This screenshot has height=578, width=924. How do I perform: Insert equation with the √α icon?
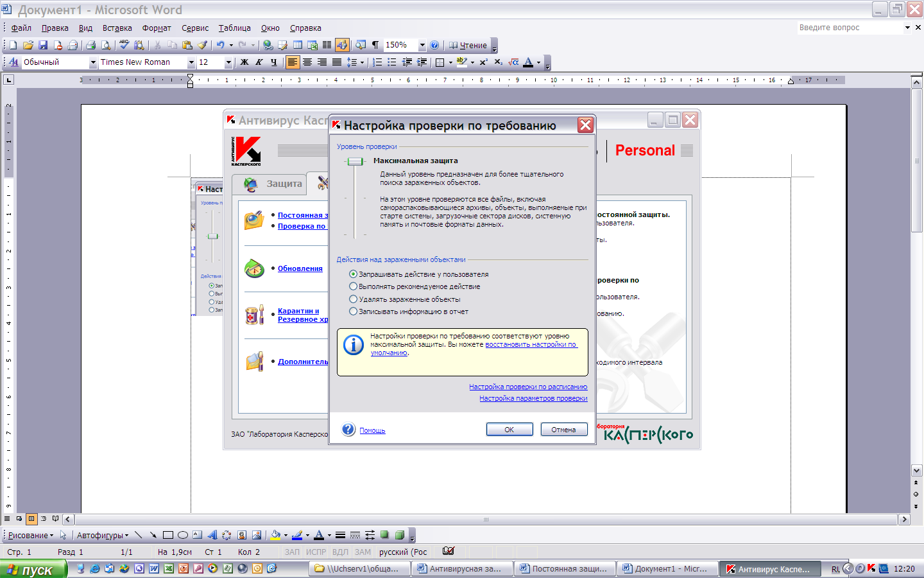513,62
